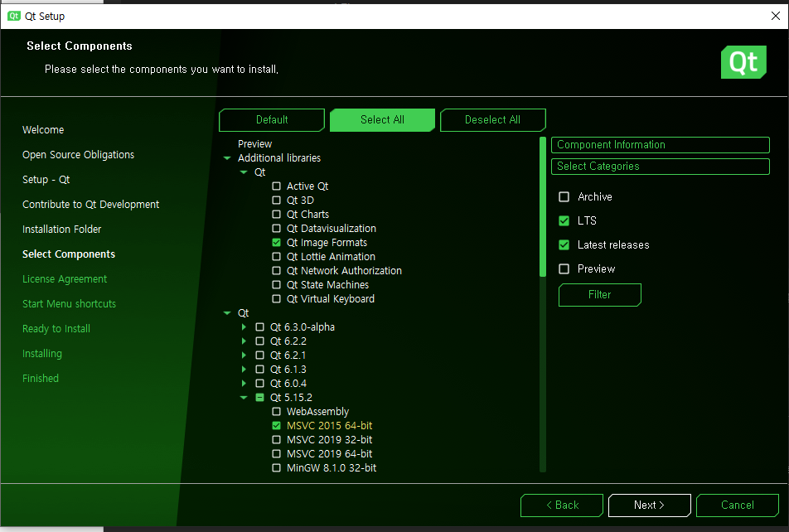The width and height of the screenshot is (789, 532).
Task: Click Next to continue installation
Action: tap(649, 505)
